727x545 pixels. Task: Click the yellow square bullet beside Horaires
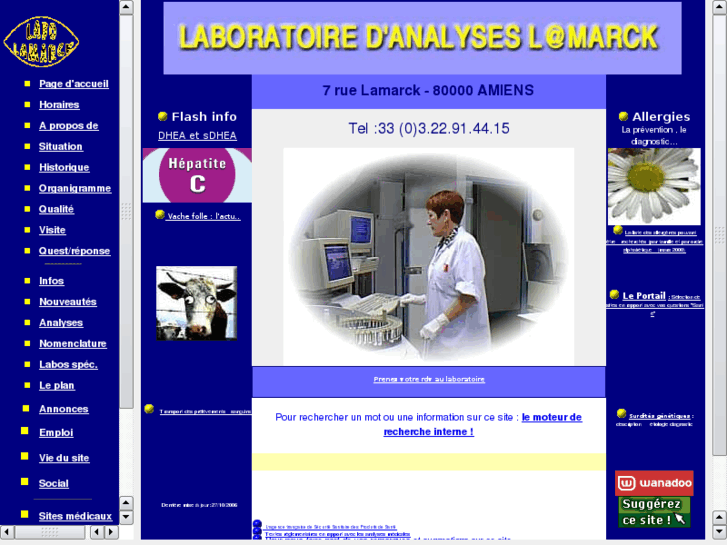pyautogui.click(x=27, y=105)
